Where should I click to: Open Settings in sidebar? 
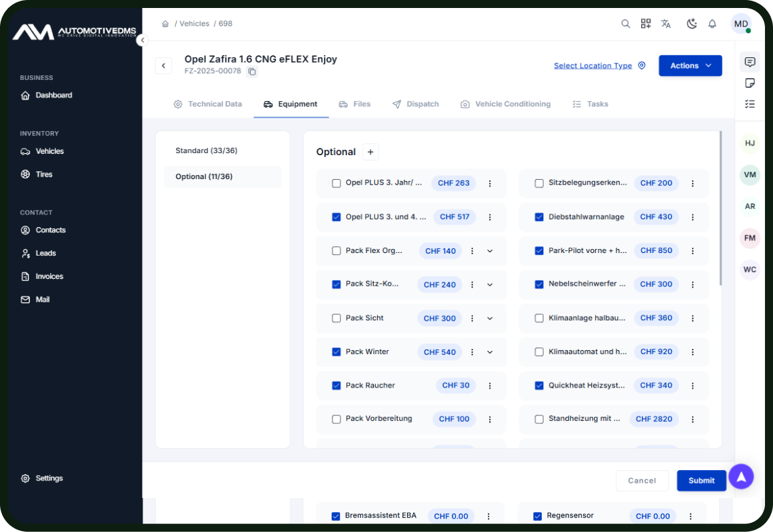click(x=42, y=478)
